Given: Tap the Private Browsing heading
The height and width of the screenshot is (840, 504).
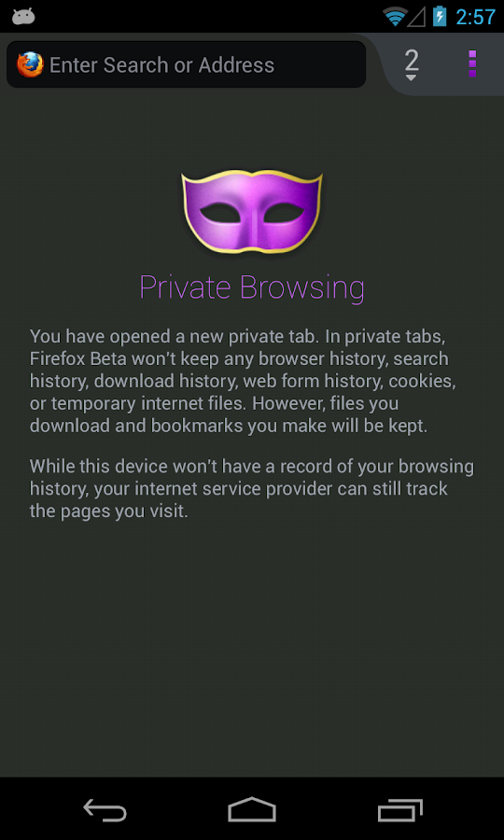Looking at the screenshot, I should tap(252, 287).
